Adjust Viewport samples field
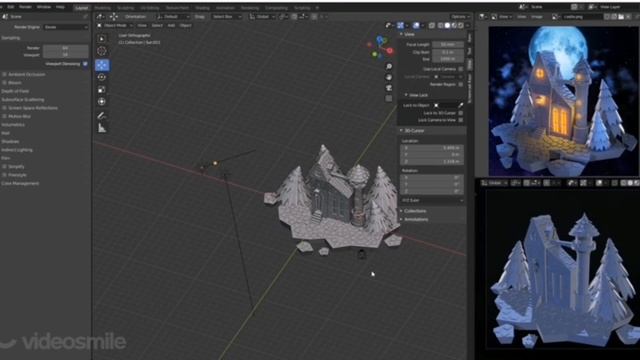Viewport: 640px width, 360px height. (66, 55)
